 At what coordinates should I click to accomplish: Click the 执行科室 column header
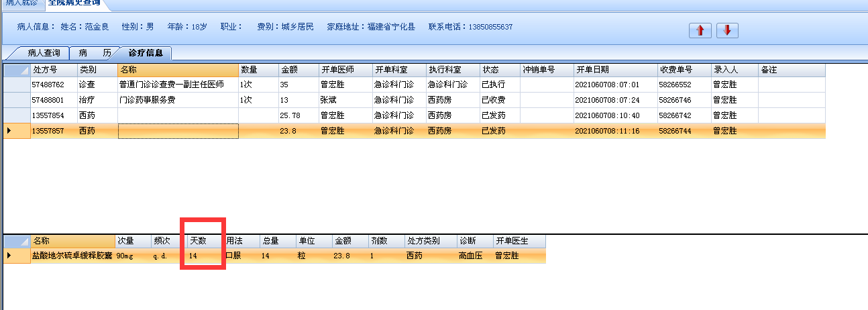[453, 70]
